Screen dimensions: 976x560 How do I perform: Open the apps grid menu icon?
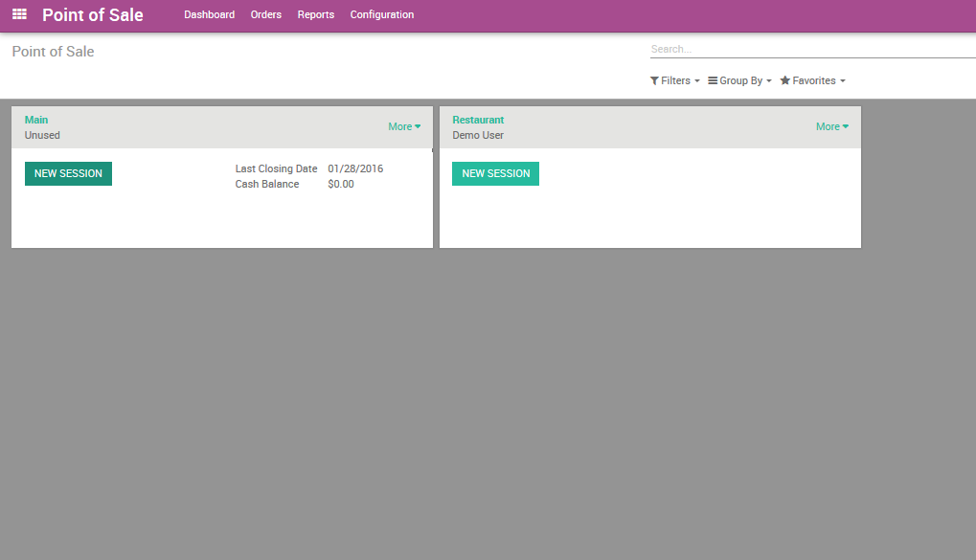19,13
